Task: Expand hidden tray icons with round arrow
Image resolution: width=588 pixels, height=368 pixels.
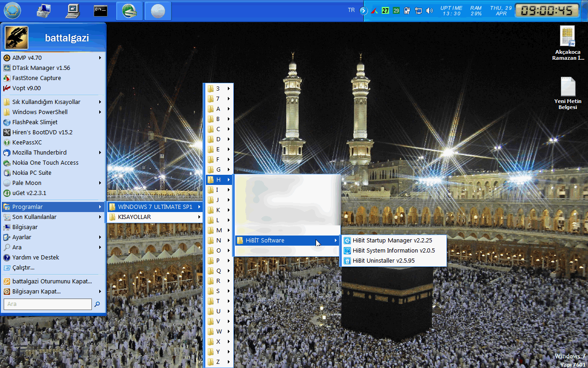Action: pyautogui.click(x=364, y=11)
